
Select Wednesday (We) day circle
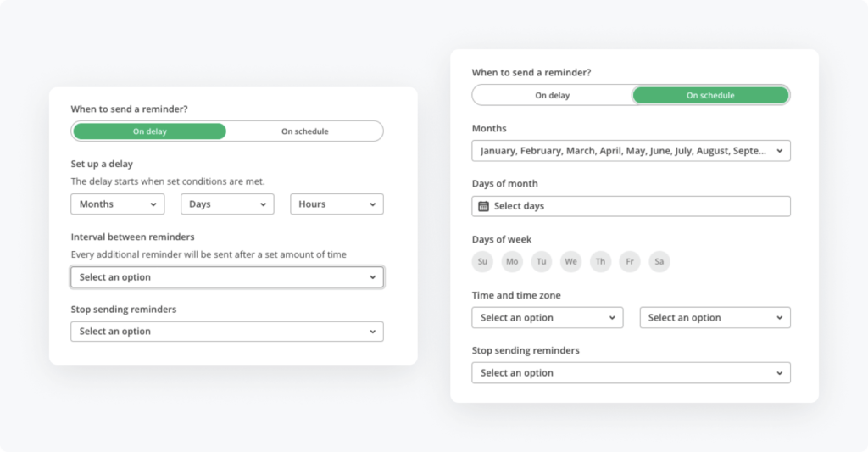coord(570,262)
